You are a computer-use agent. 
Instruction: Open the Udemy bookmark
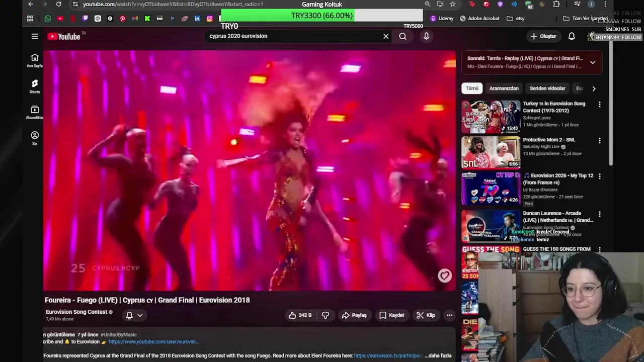point(442,19)
